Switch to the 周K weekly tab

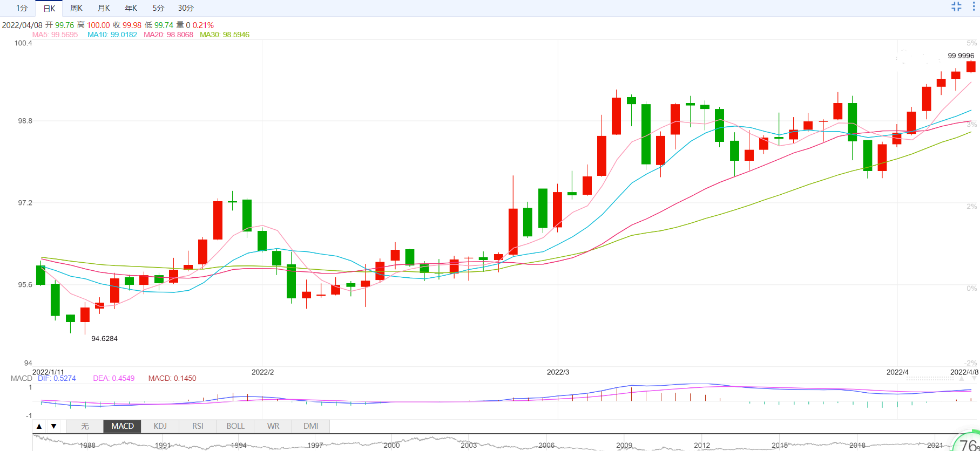tap(76, 8)
